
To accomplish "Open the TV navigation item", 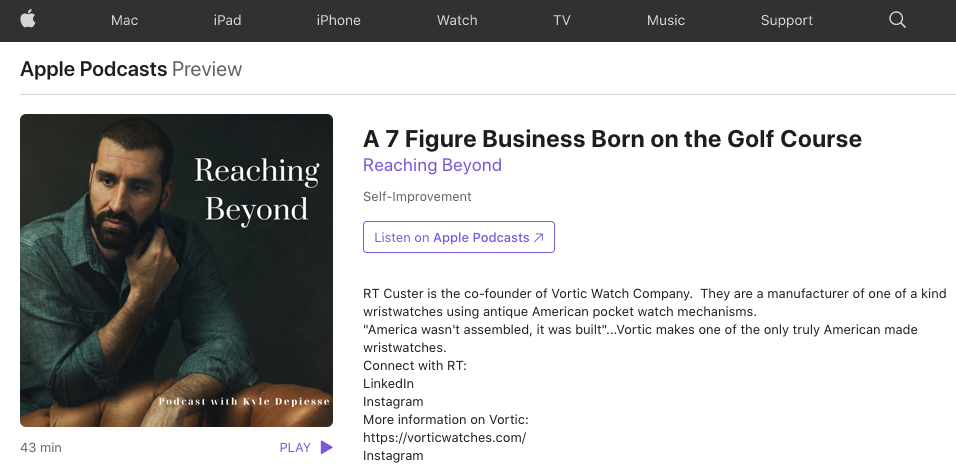I will [x=562, y=20].
